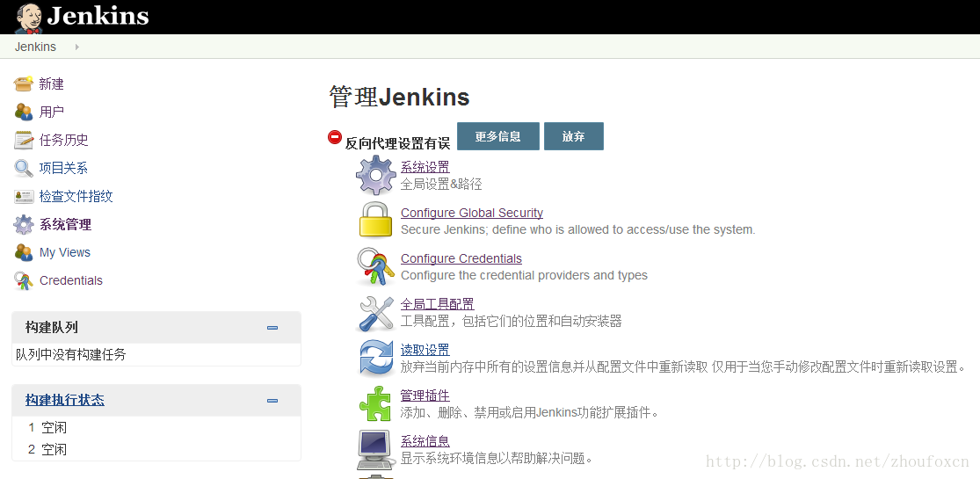Image resolution: width=980 pixels, height=479 pixels.
Task: Click the gear icon beside 系统设置
Action: coord(376,175)
